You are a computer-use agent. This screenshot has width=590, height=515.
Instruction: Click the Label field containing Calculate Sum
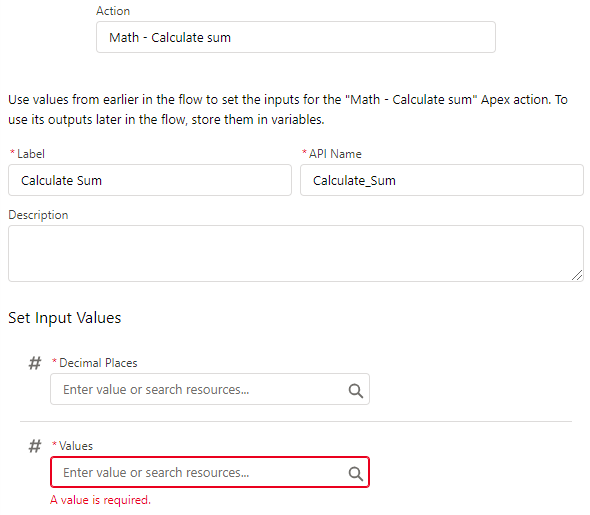150,180
